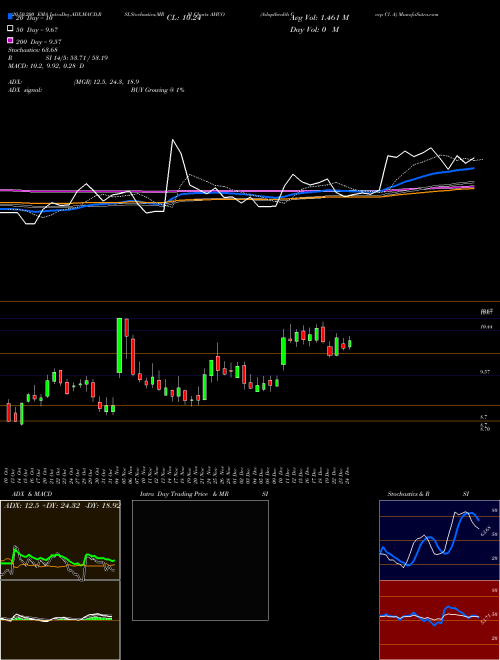The height and width of the screenshot is (660, 500).
Task: Click the magenta 200 Day EMA legend square
Action: [x=10, y=41]
